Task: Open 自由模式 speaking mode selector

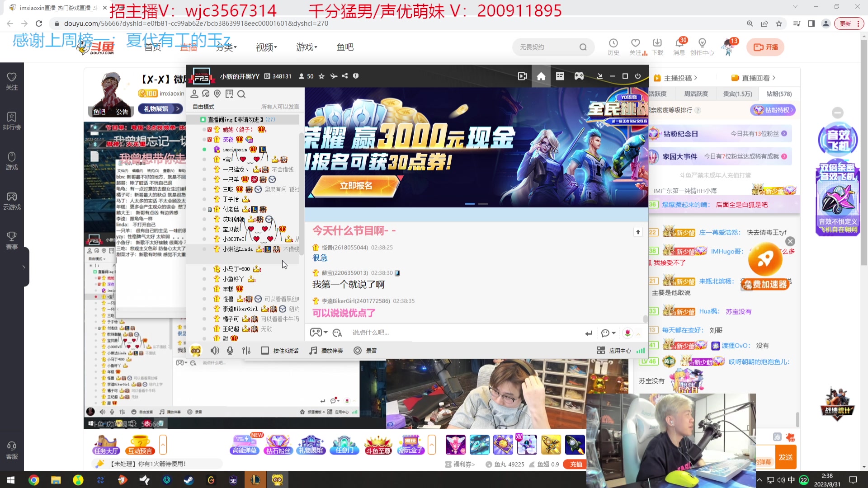Action: click(203, 107)
